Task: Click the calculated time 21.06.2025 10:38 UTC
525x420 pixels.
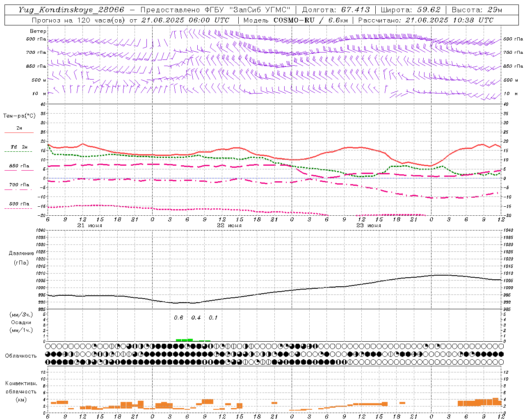Action: point(449,20)
